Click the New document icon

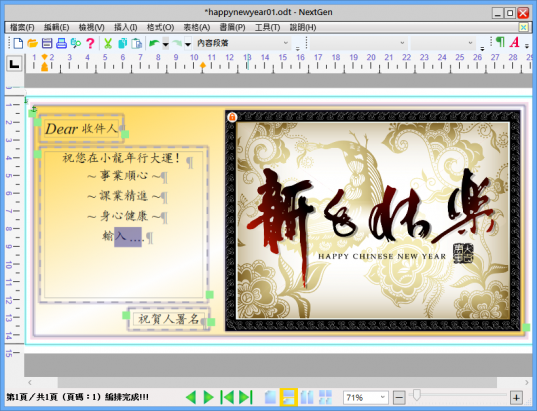coord(18,43)
